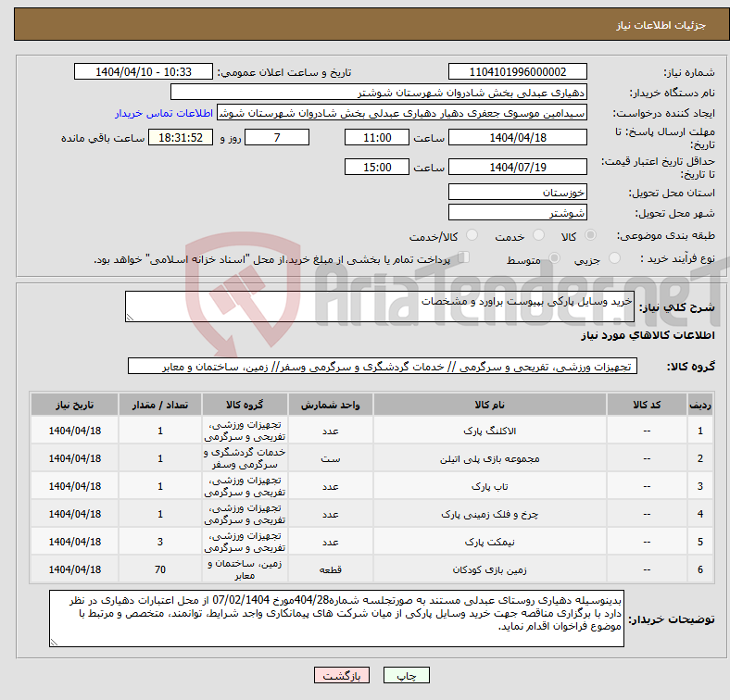This screenshot has width=730, height=700.
Task: Click زمین، ساختمان و معابر group cell
Action: click(x=245, y=569)
